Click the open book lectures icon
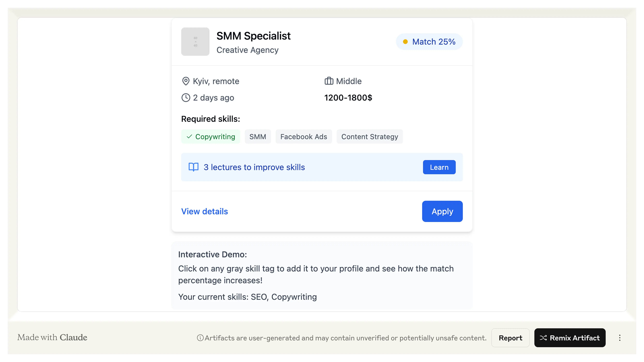 193,167
